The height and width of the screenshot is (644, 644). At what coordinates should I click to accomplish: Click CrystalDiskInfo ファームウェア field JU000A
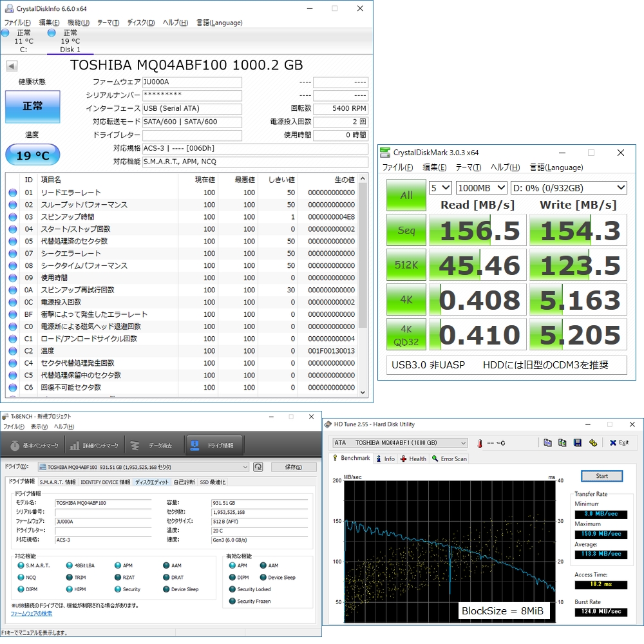[192, 82]
